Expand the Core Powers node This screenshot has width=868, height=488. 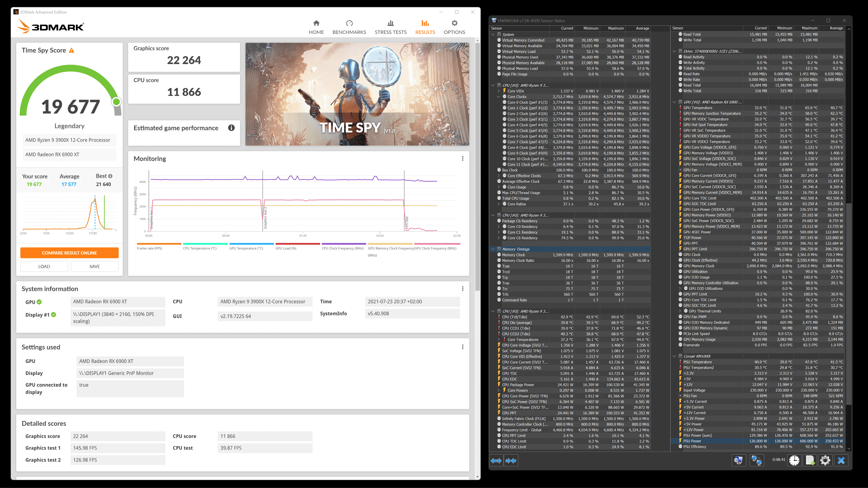pyautogui.click(x=499, y=390)
